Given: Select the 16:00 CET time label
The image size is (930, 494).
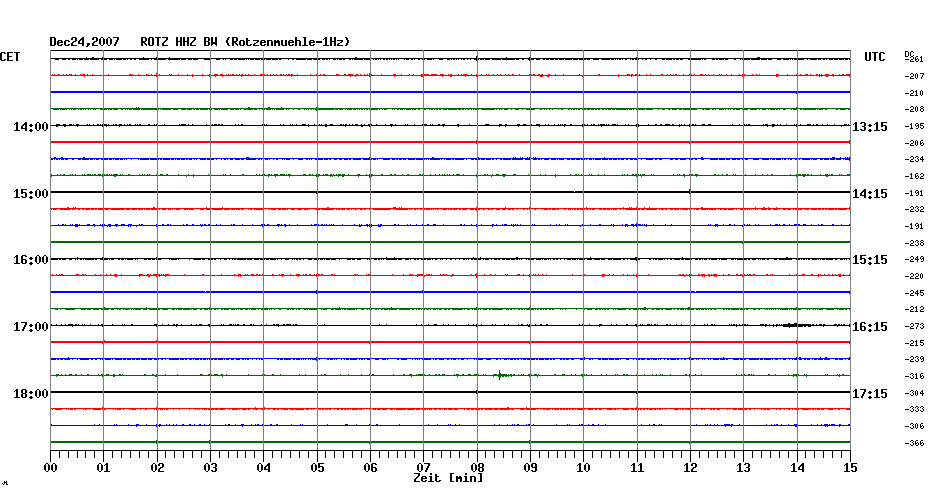Looking at the screenshot, I should (x=31, y=260).
